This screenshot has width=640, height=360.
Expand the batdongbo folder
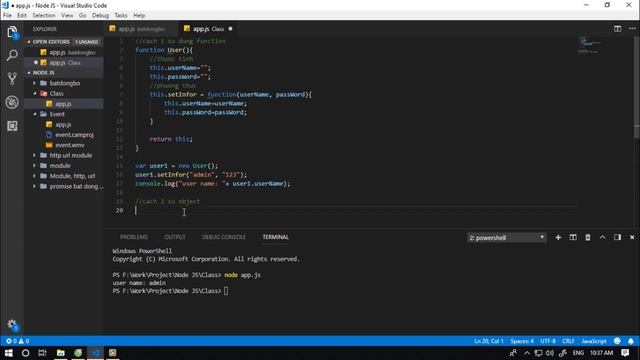[x=65, y=83]
